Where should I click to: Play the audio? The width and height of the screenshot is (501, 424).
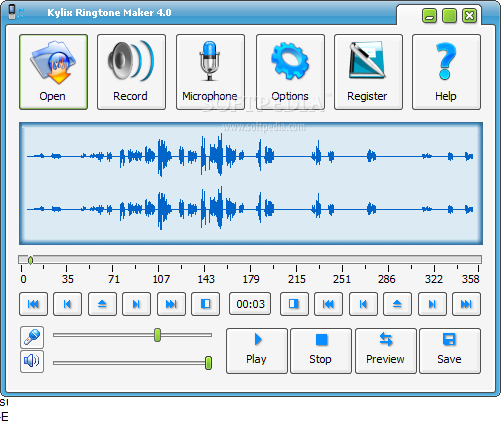click(257, 351)
